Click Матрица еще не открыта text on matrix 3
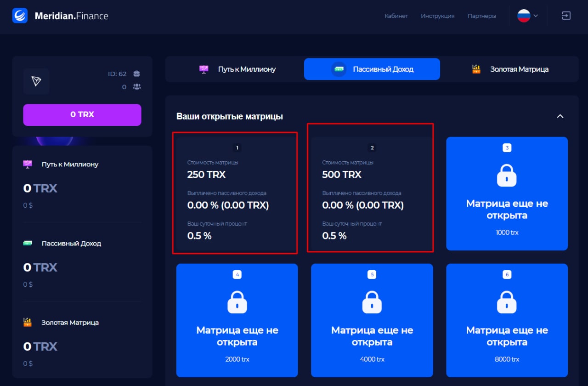 pyautogui.click(x=507, y=209)
